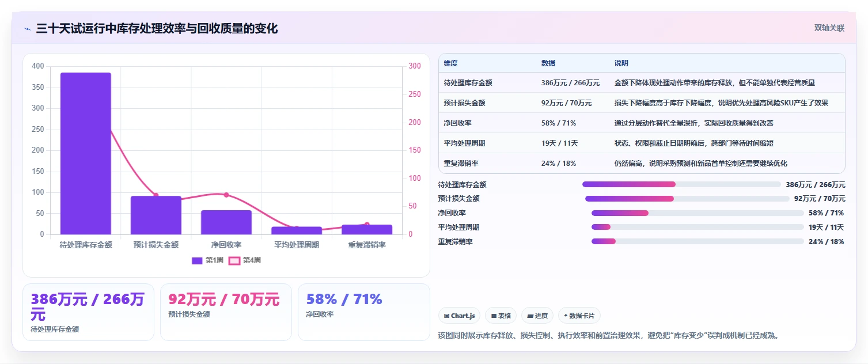Open the purple 386万元 / 266万元 data card
This screenshot has width=868, height=364.
tap(88, 312)
